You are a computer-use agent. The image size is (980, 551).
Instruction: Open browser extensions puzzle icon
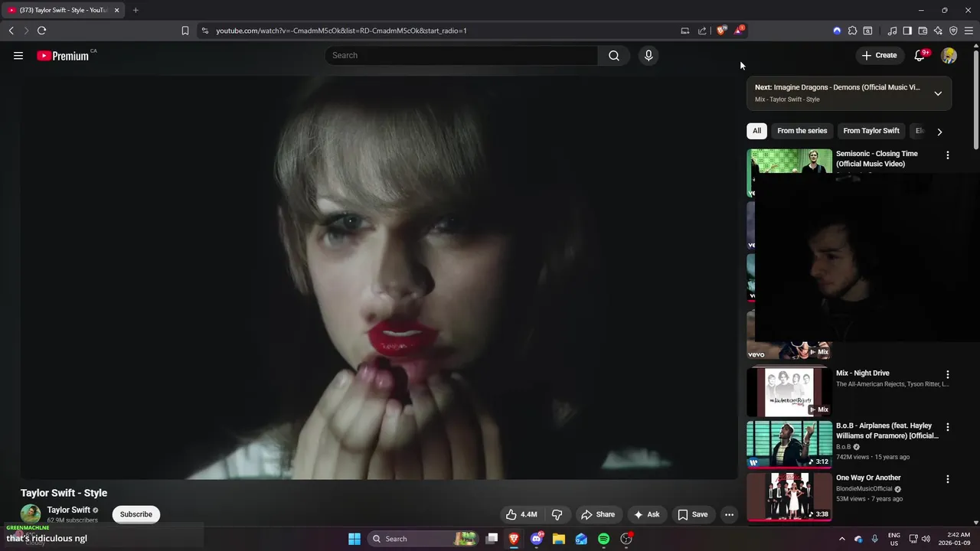pos(852,31)
